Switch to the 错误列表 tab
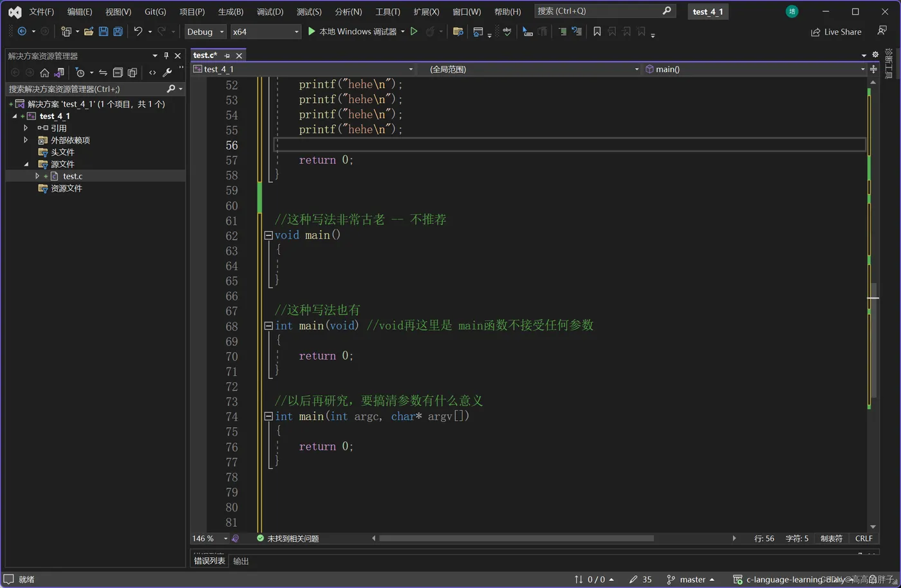This screenshot has width=901, height=588. click(x=210, y=561)
